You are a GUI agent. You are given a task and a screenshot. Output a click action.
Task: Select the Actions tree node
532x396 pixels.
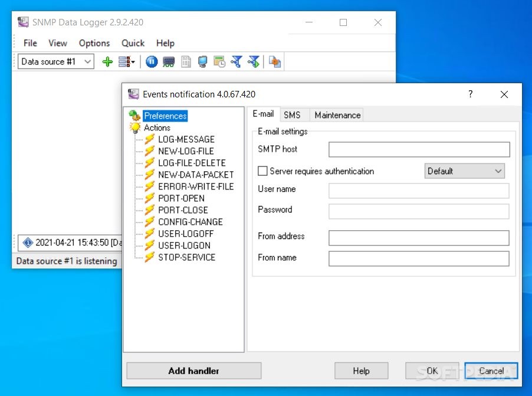tap(157, 127)
